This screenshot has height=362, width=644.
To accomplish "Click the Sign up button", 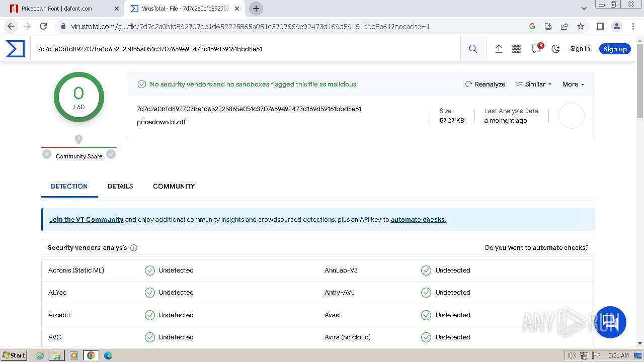I will tap(615, 49).
